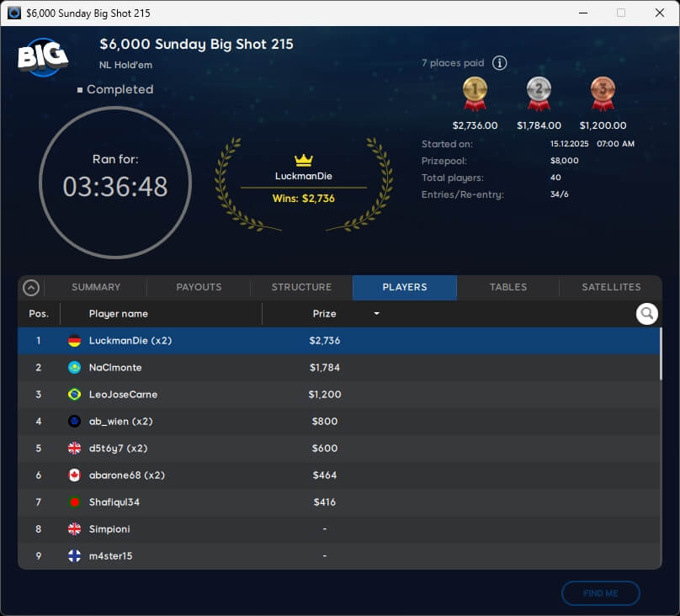Click the BIG tournament logo
This screenshot has width=680, height=616.
click(x=43, y=56)
